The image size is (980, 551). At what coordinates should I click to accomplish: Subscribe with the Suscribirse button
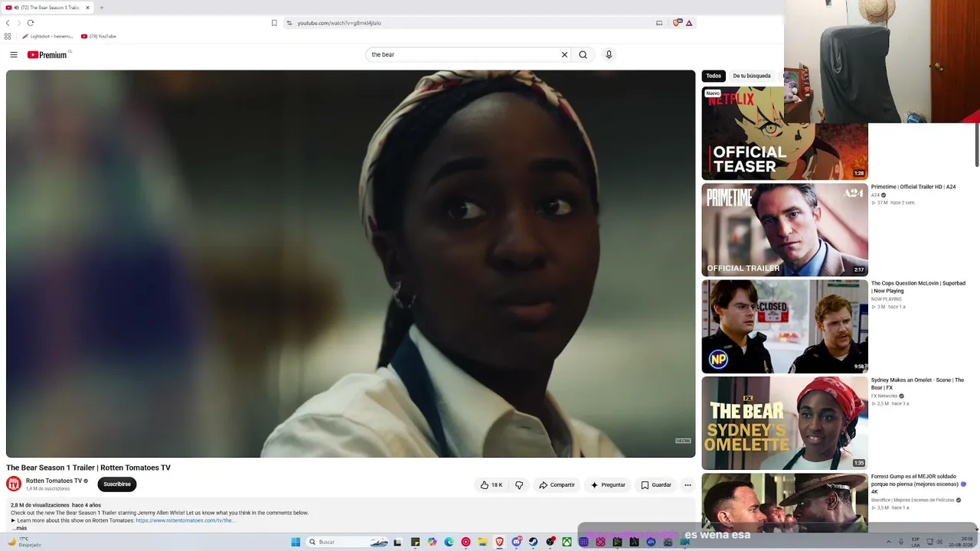pos(117,484)
